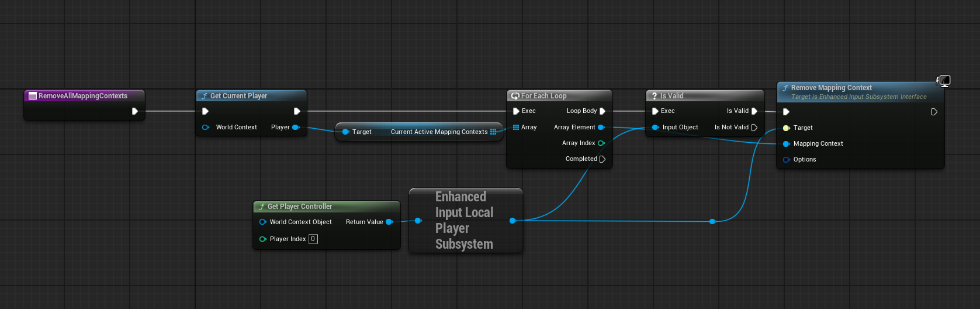Click the Is Not Valid output pin
Image resolution: width=980 pixels, height=309 pixels.
click(x=754, y=127)
